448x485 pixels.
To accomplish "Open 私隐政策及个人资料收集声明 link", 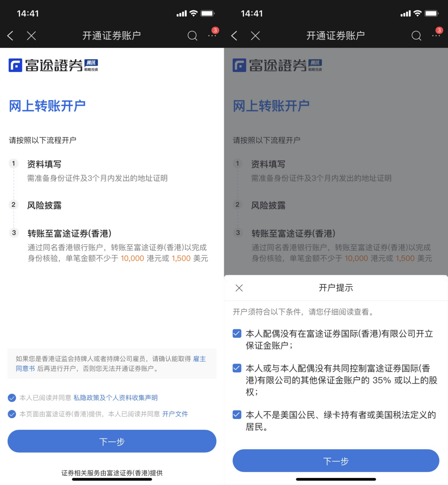I will click(x=115, y=398).
